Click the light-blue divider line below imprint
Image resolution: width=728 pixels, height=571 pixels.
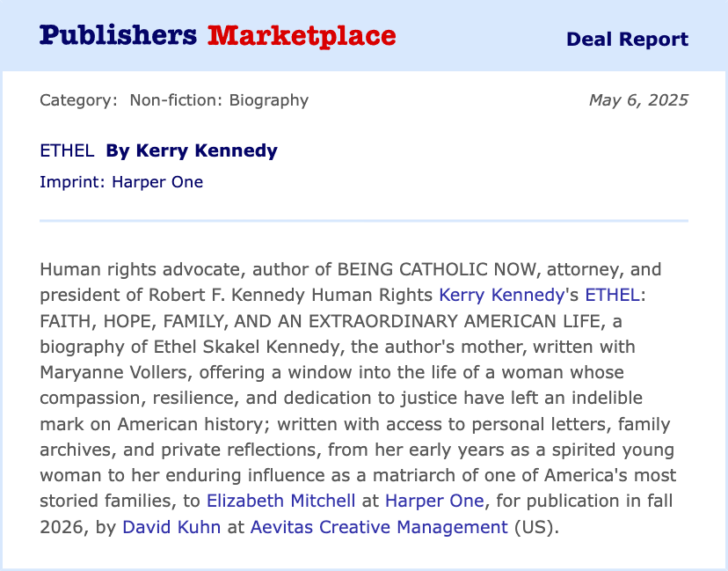click(364, 221)
